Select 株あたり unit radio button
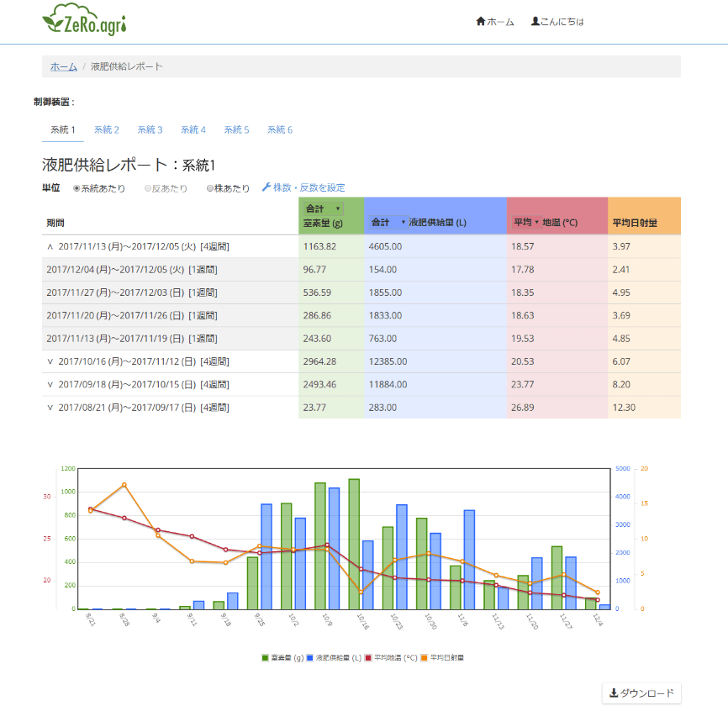The width and height of the screenshot is (728, 711). point(210,188)
